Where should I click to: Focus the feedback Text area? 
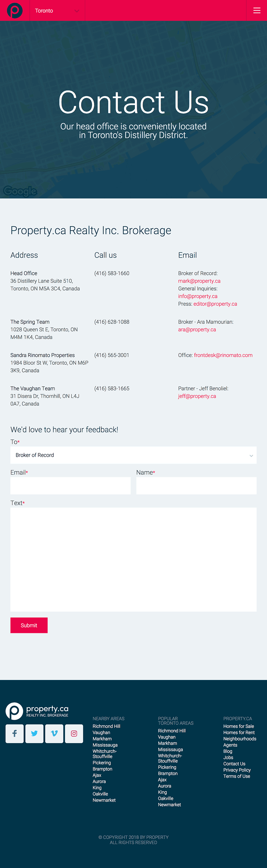pyautogui.click(x=133, y=559)
